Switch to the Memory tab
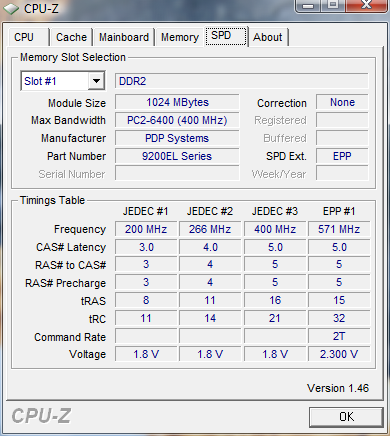This screenshot has width=390, height=436. click(180, 37)
